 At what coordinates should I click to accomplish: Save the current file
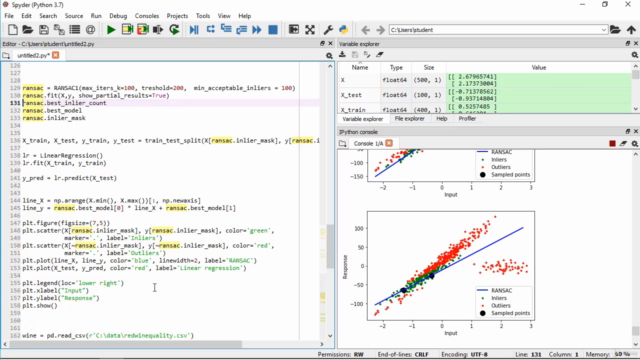tap(44, 30)
